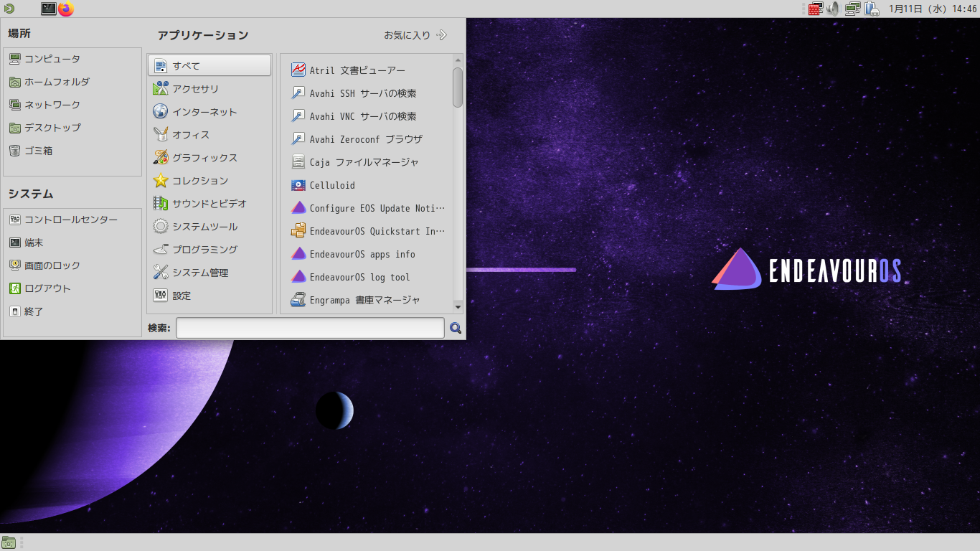This screenshot has height=551, width=980.
Task: Click the power manager tray icon
Action: pos(872,9)
